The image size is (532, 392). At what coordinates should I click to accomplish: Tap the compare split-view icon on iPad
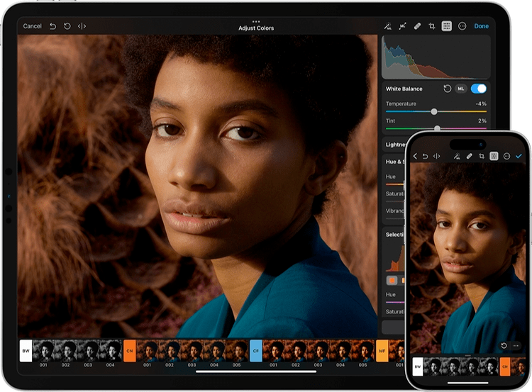(82, 26)
